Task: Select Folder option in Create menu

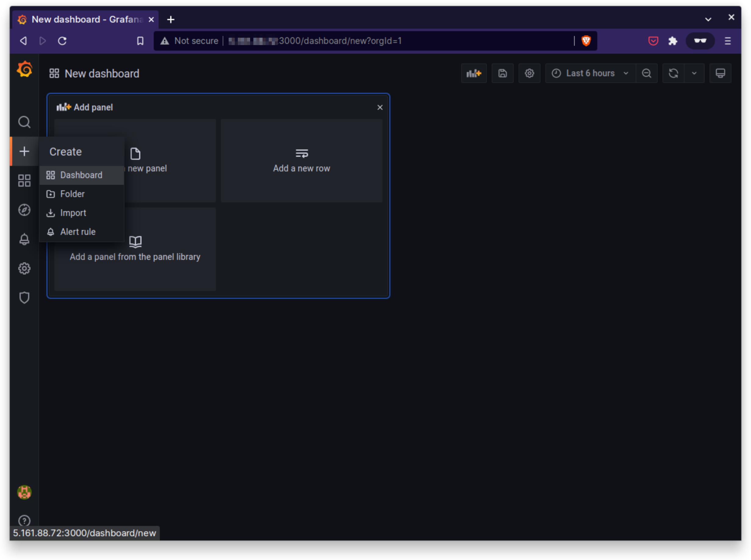Action: (x=72, y=193)
